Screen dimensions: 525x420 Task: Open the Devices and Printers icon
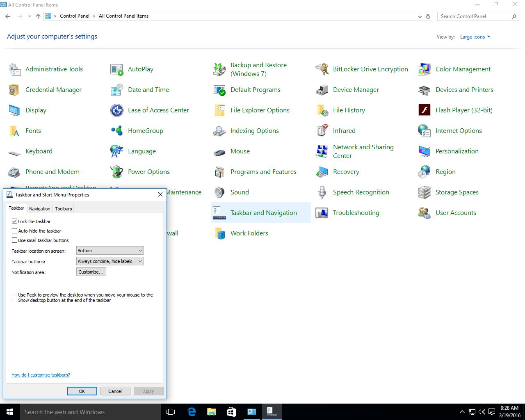pos(425,90)
